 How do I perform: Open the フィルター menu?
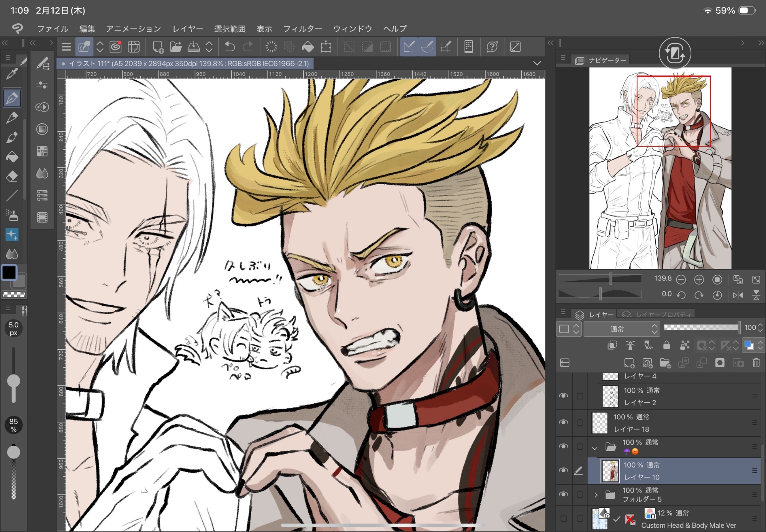pos(302,29)
